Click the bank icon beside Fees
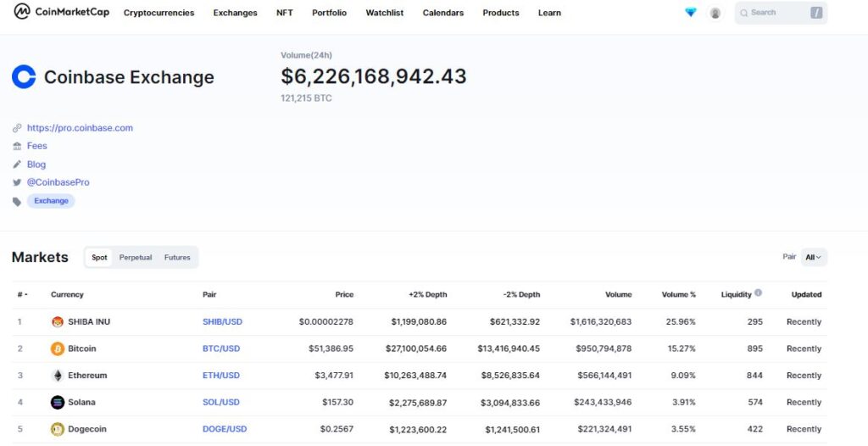868x446 pixels. 17,147
